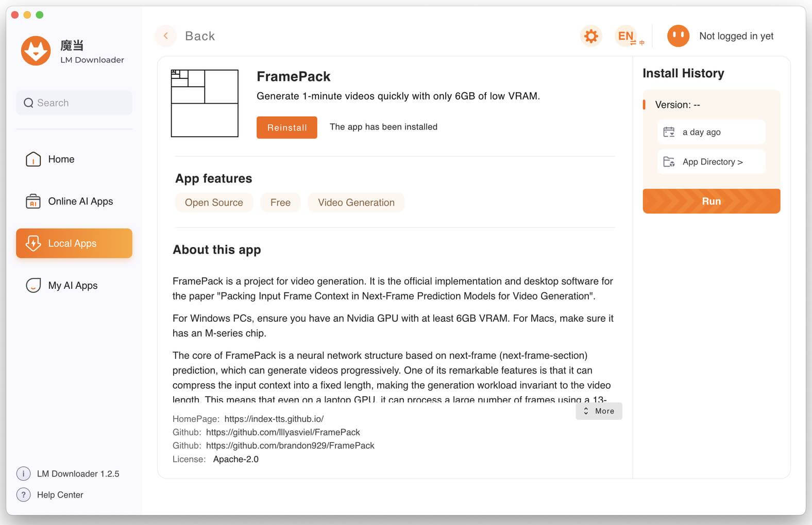Open the Help Center

(x=60, y=495)
